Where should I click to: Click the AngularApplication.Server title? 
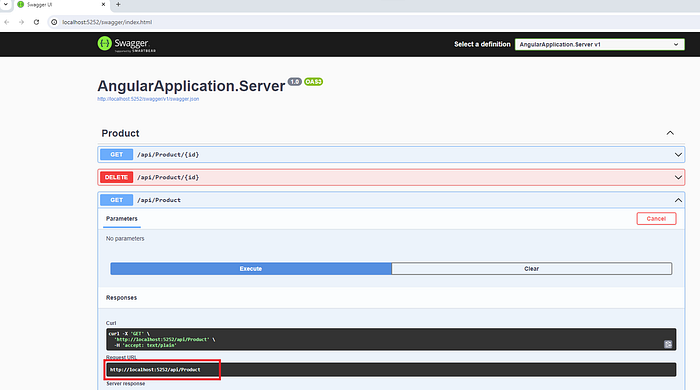(x=191, y=86)
